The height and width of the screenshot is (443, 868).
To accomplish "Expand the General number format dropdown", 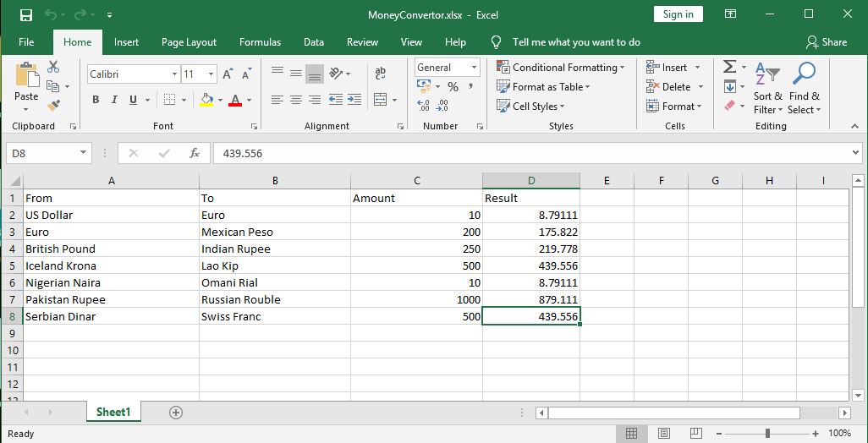I will 474,68.
